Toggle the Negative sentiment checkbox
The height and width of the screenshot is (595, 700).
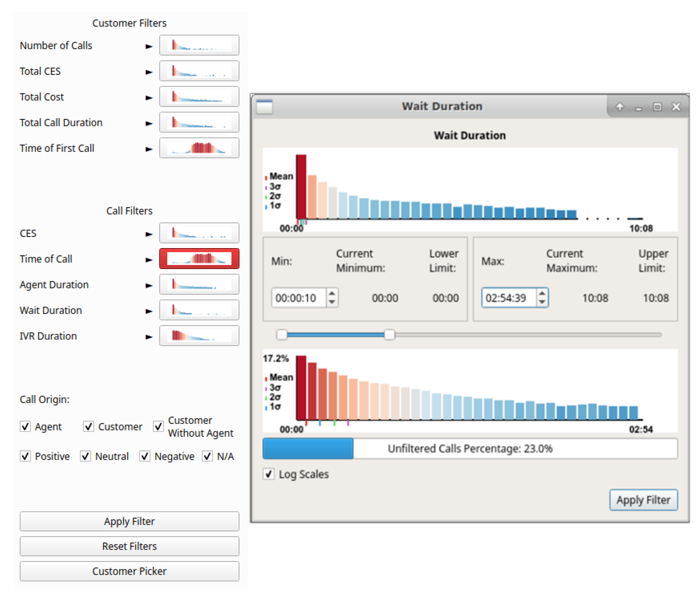[x=145, y=456]
